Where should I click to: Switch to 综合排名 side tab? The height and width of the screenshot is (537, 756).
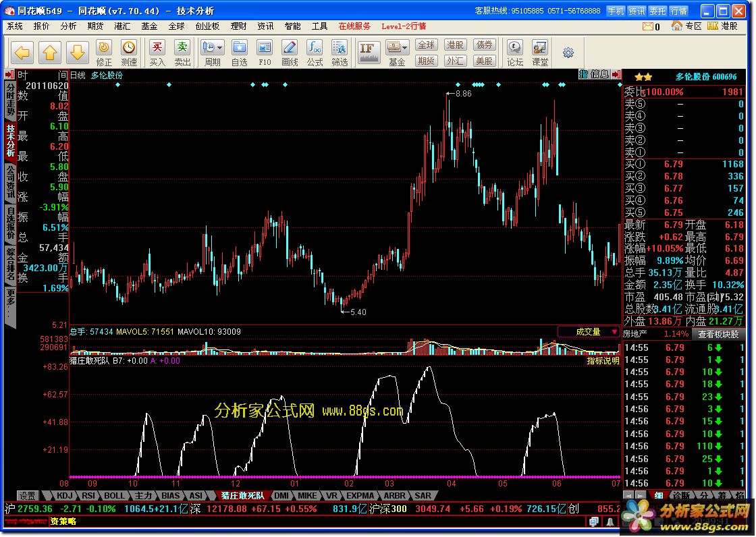10,264
